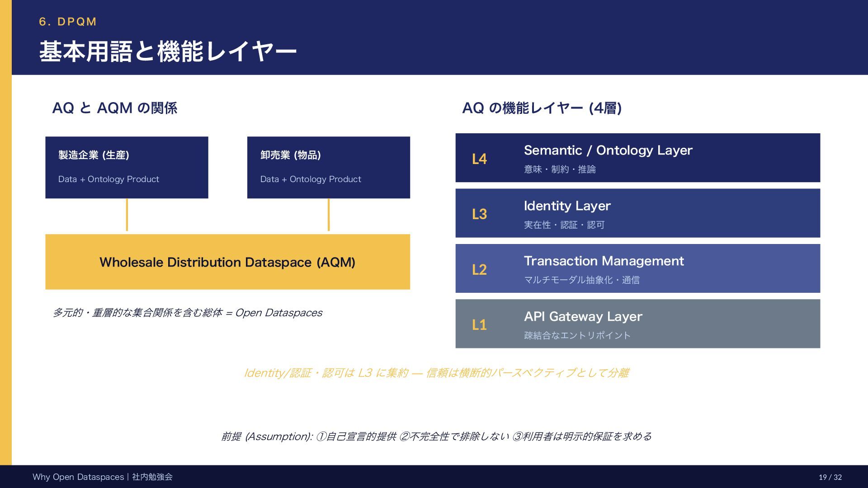
Task: Select the L3 Identity Layer block
Action: 637,213
